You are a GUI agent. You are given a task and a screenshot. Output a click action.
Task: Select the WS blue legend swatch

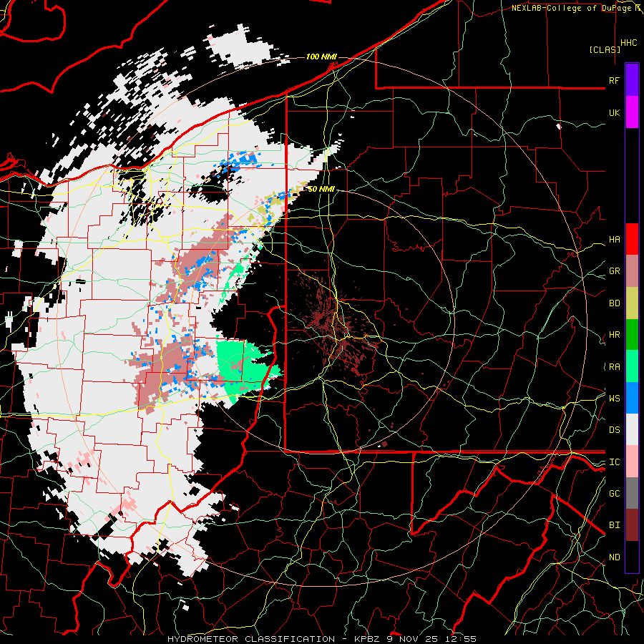tap(632, 398)
